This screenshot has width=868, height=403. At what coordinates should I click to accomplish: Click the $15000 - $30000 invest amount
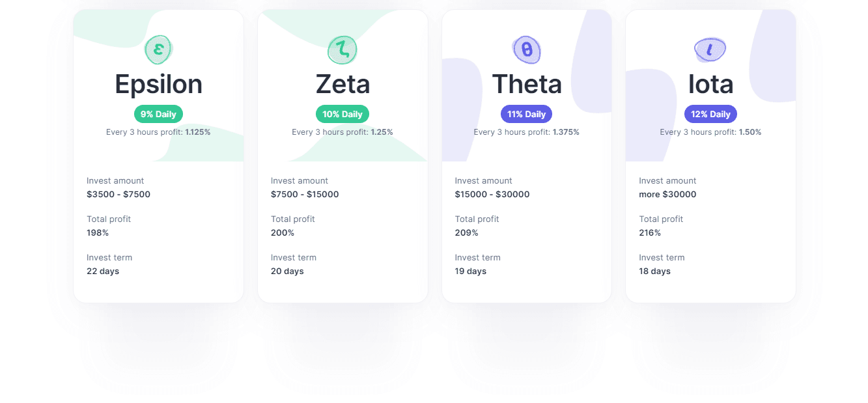(x=492, y=194)
